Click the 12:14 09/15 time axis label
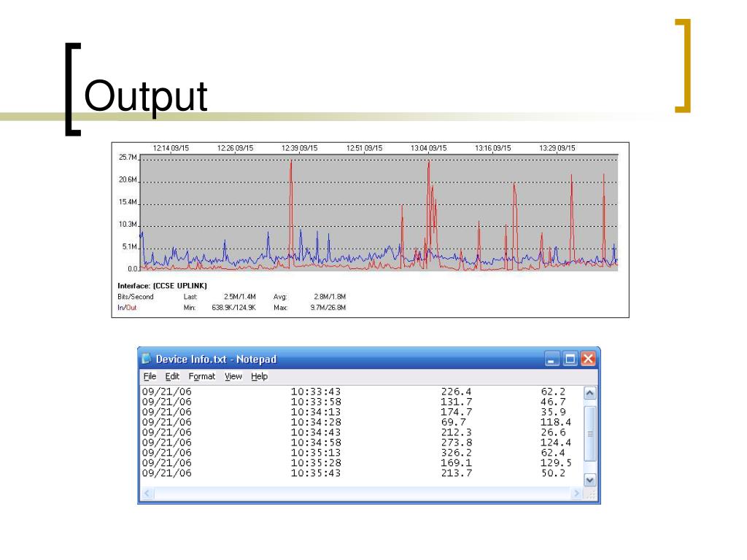Image resolution: width=747 pixels, height=560 pixels. click(171, 148)
